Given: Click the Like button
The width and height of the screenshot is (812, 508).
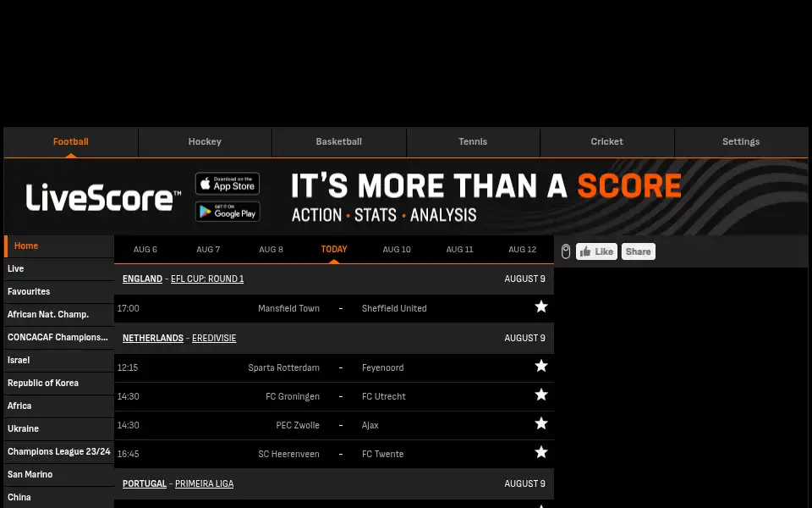Looking at the screenshot, I should pos(596,251).
